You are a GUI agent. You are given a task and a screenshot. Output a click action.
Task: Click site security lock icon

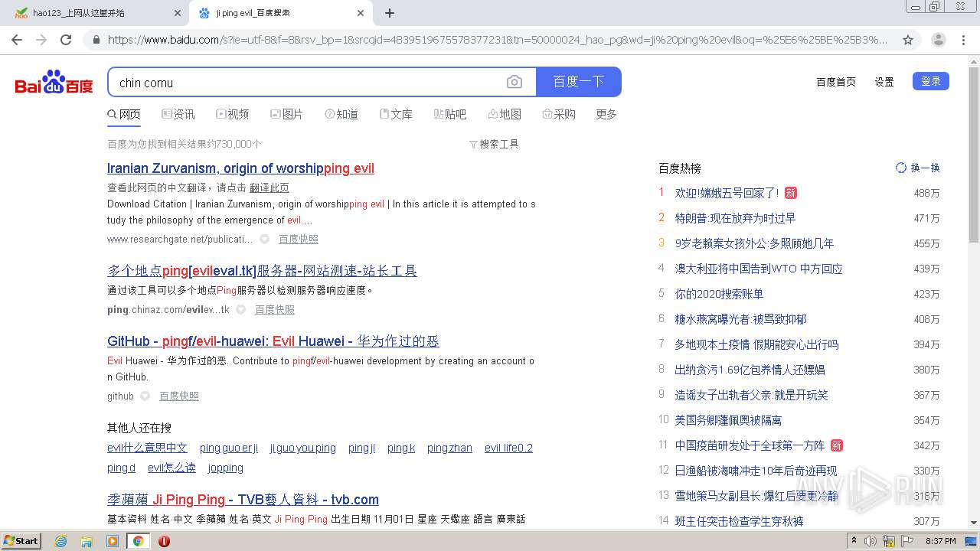[x=96, y=40]
